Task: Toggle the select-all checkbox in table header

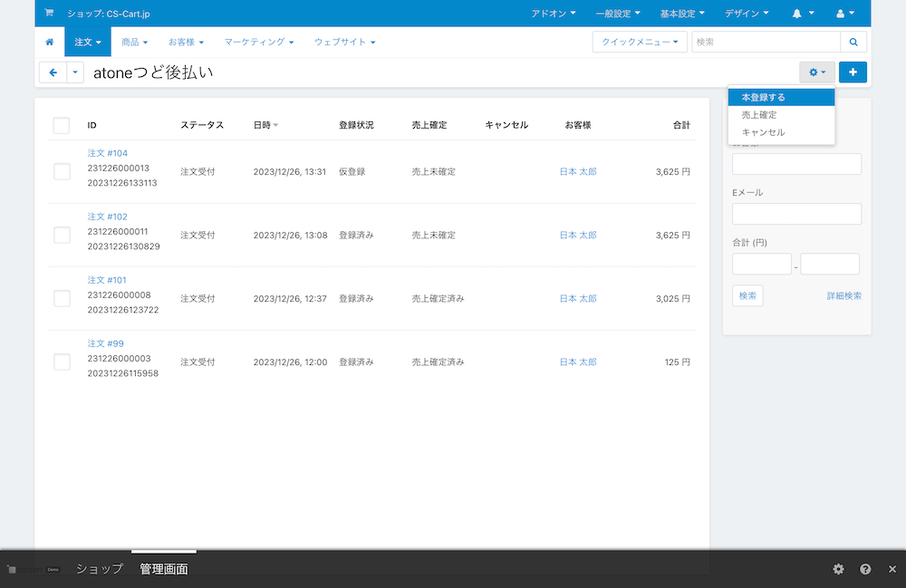Action: 62,125
